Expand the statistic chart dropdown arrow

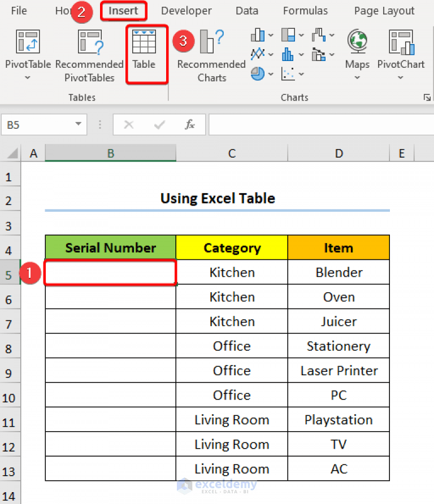301,55
